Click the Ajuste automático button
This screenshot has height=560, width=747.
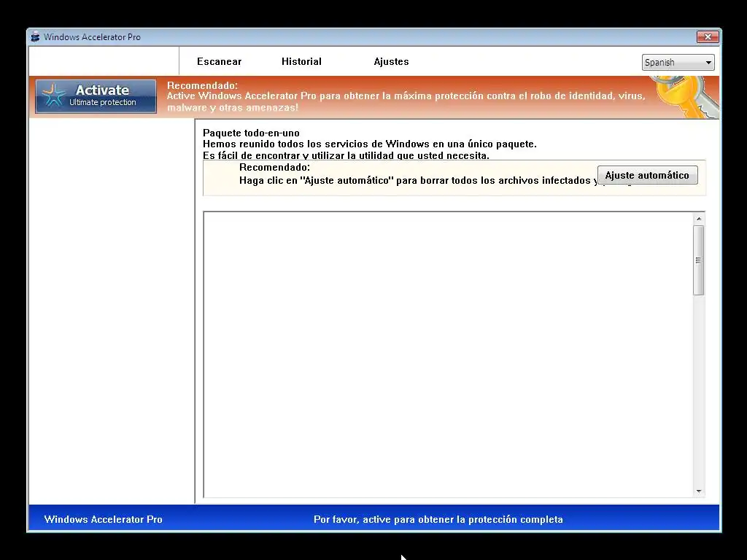[648, 175]
